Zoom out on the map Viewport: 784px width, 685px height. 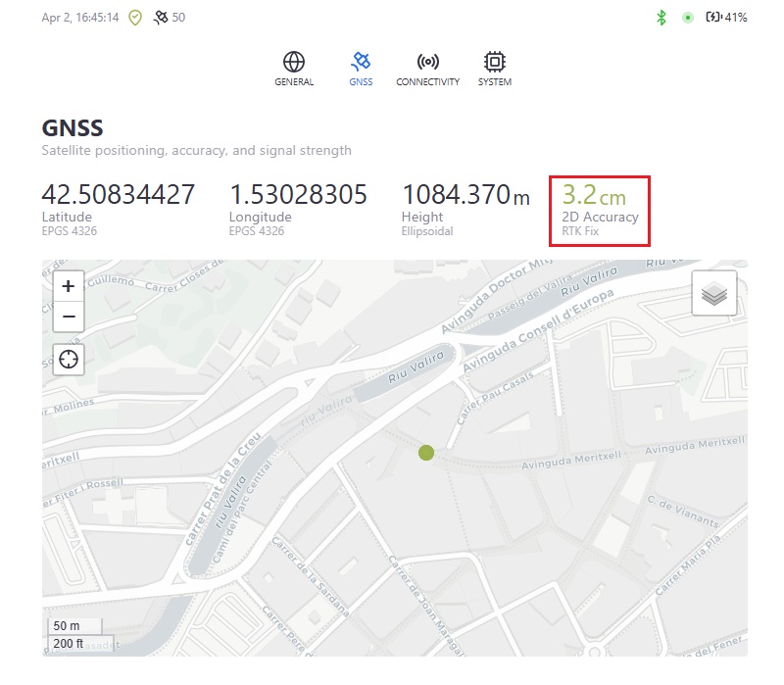(x=68, y=317)
